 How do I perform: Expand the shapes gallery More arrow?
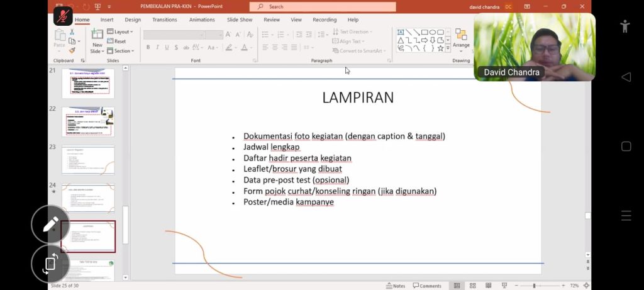[448, 48]
